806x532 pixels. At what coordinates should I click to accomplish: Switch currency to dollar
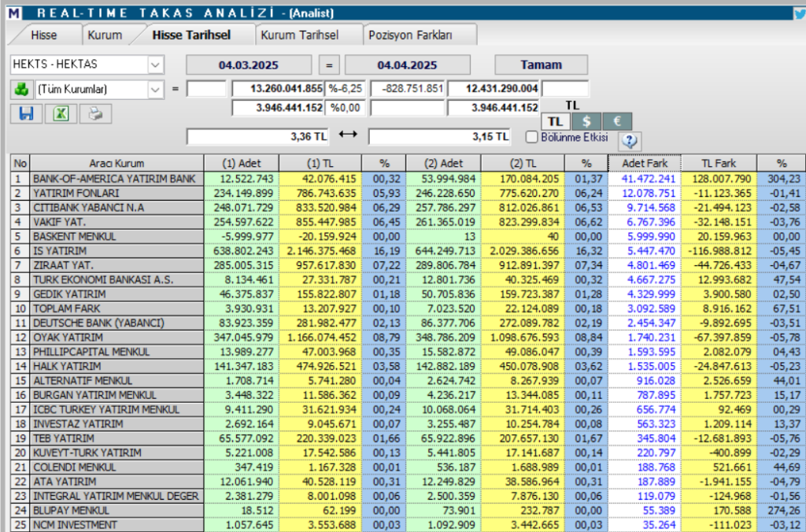[x=586, y=122]
